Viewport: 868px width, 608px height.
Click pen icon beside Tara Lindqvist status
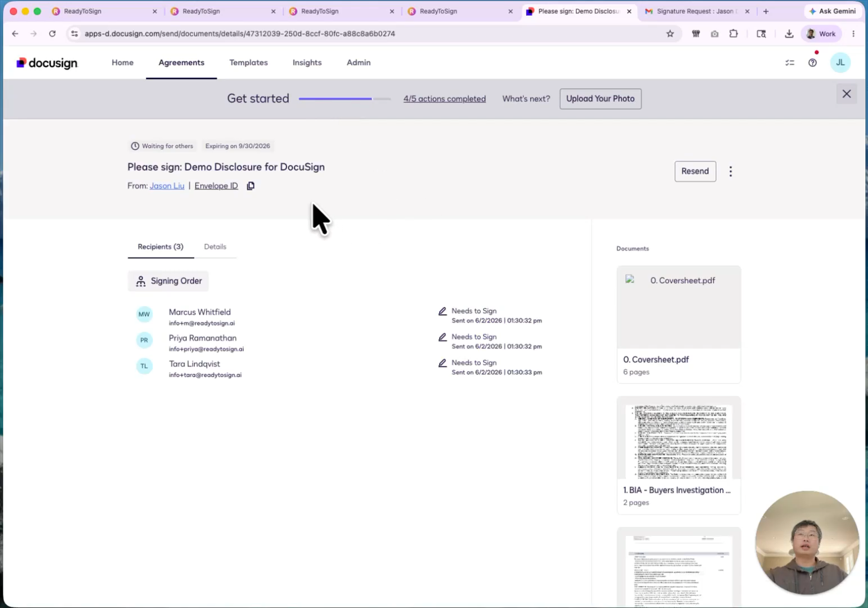point(442,363)
